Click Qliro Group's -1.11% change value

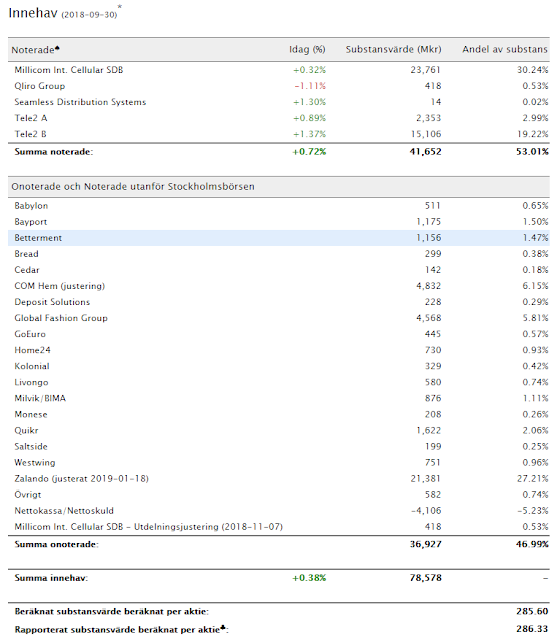[310, 86]
